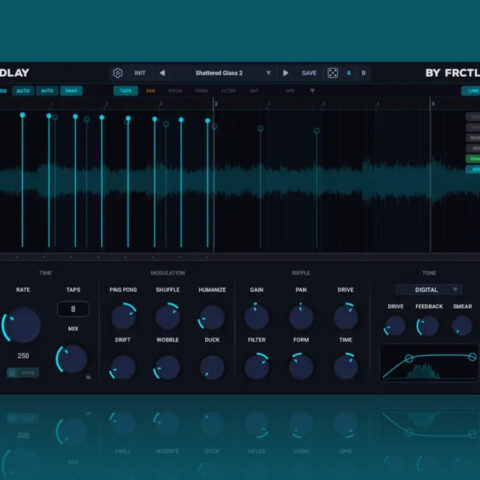Click the SHUFFLE knob
Image resolution: width=480 pixels, height=480 pixels.
coord(168,317)
